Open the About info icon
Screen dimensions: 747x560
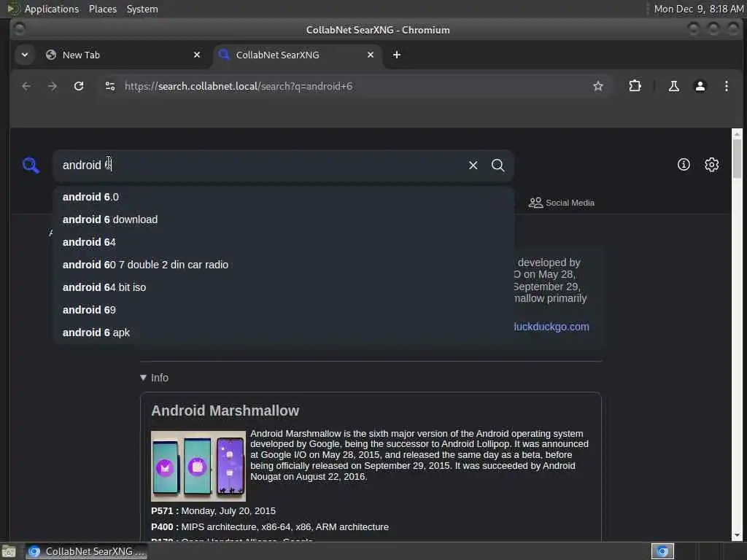pos(684,165)
